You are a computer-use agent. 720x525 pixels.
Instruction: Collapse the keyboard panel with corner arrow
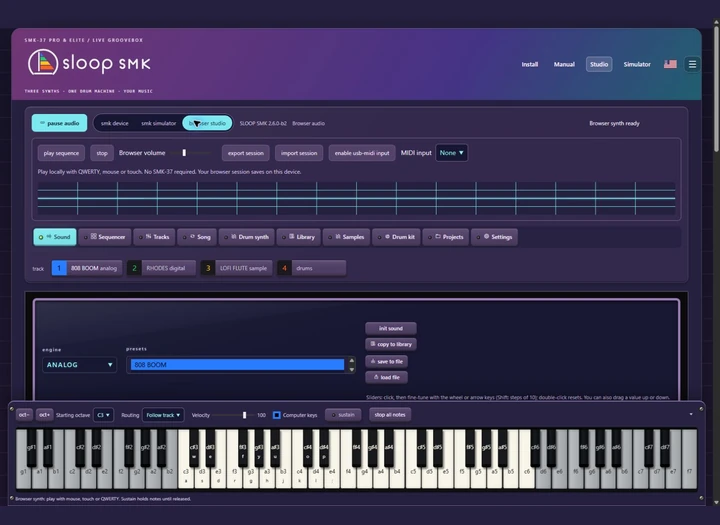pyautogui.click(x=691, y=414)
